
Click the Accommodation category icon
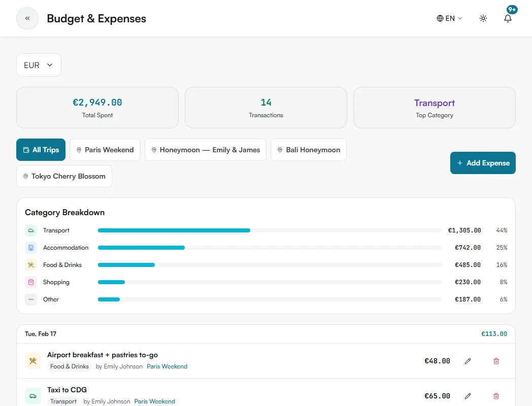31,248
